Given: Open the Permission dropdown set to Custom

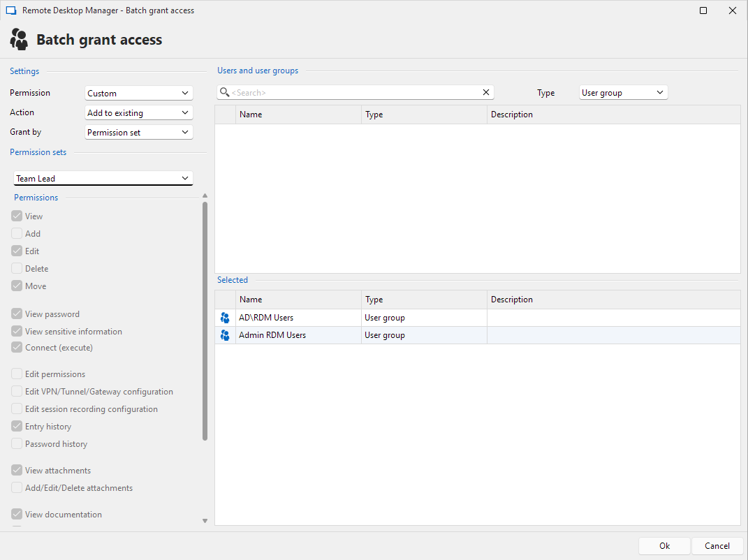Looking at the screenshot, I should (x=138, y=93).
